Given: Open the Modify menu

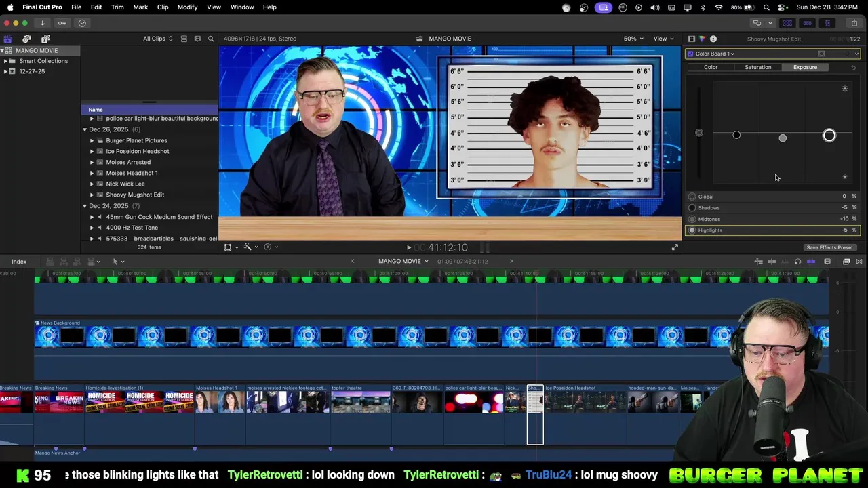Looking at the screenshot, I should (187, 7).
